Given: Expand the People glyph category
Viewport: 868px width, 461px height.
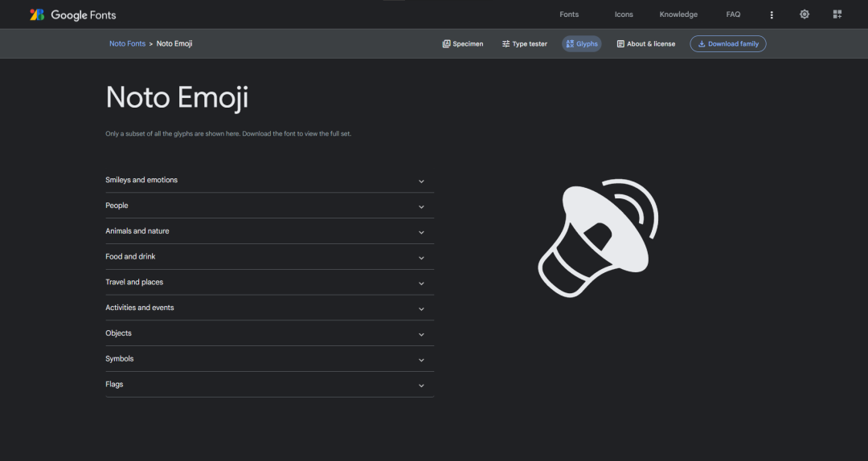Looking at the screenshot, I should (269, 206).
